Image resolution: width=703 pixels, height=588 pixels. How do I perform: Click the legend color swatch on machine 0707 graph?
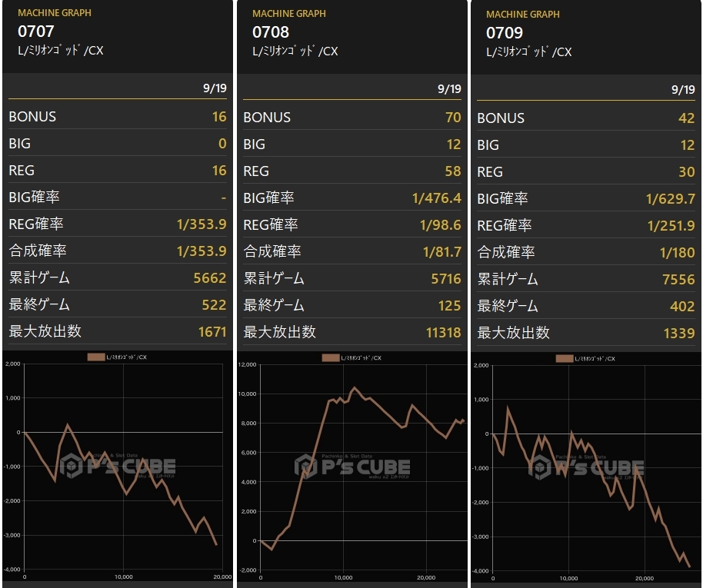96,357
